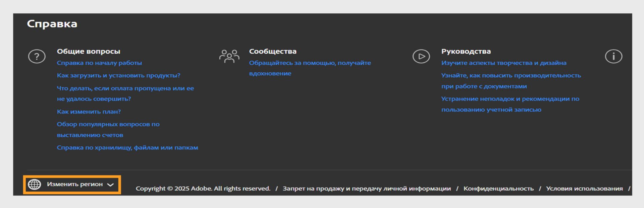Click the community people icon
This screenshot has width=644, height=208.
pyautogui.click(x=229, y=56)
